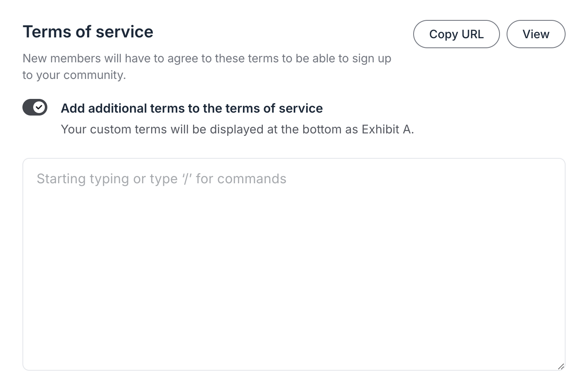The width and height of the screenshot is (588, 389).
Task: Click the bold 'Add additional terms' label
Action: pos(192,108)
